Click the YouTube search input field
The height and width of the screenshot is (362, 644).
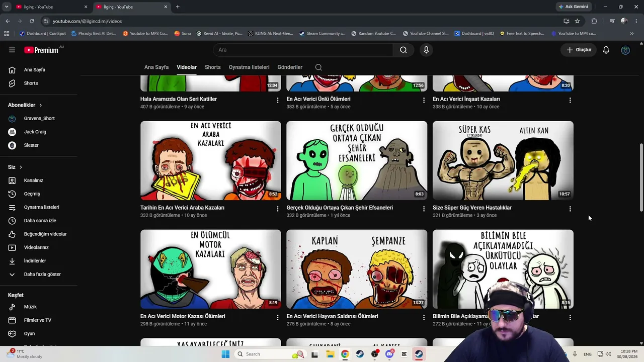point(303,50)
